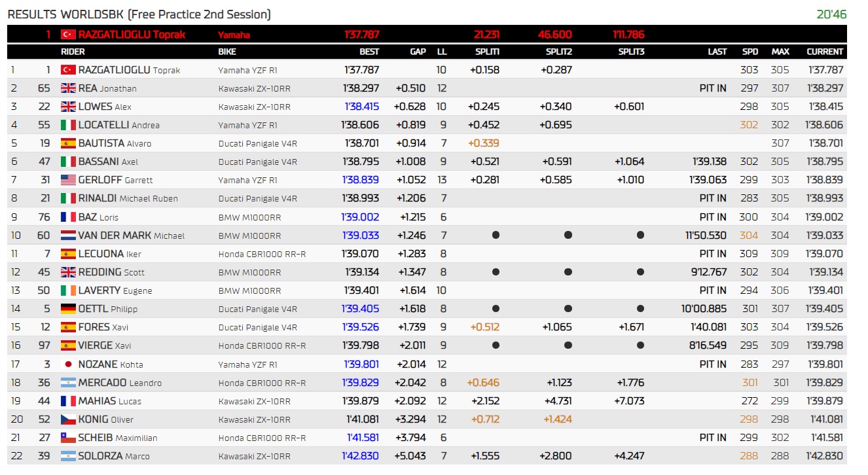This screenshot has height=475, width=868.
Task: Select rider name REA Jonathan
Action: pos(107,88)
